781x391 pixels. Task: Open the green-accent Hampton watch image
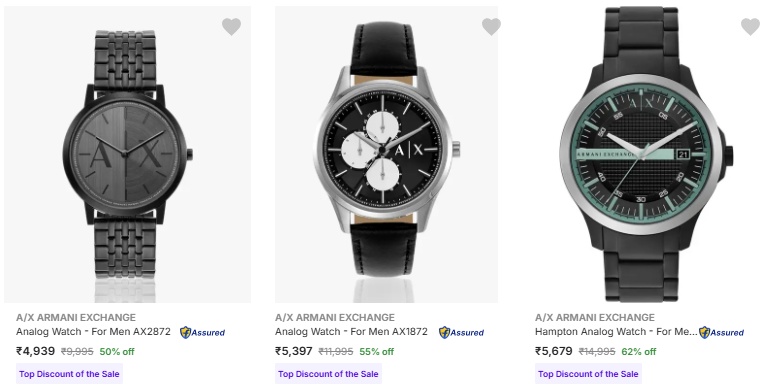tap(646, 154)
